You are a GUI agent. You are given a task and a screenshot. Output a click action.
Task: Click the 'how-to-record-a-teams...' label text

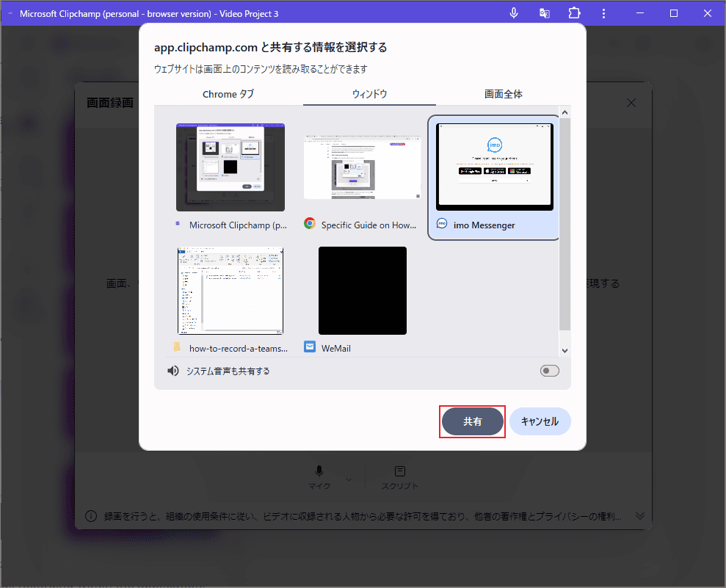pyautogui.click(x=239, y=349)
